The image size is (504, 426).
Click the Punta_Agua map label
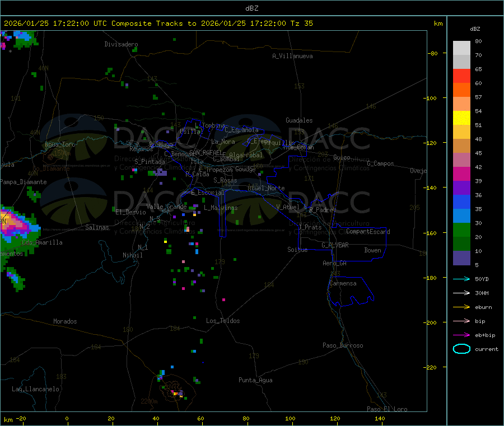pyautogui.click(x=255, y=380)
